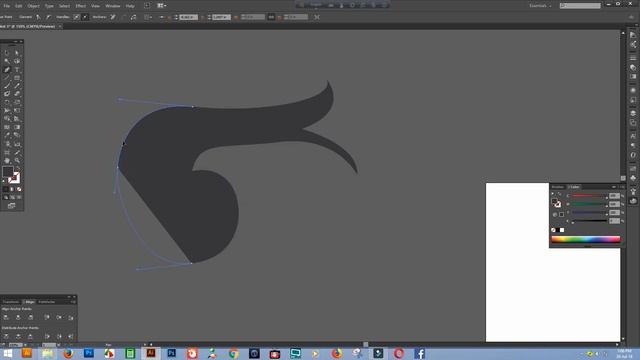This screenshot has width=640, height=360.
Task: Select the Line Segment tool
Action: point(7,78)
